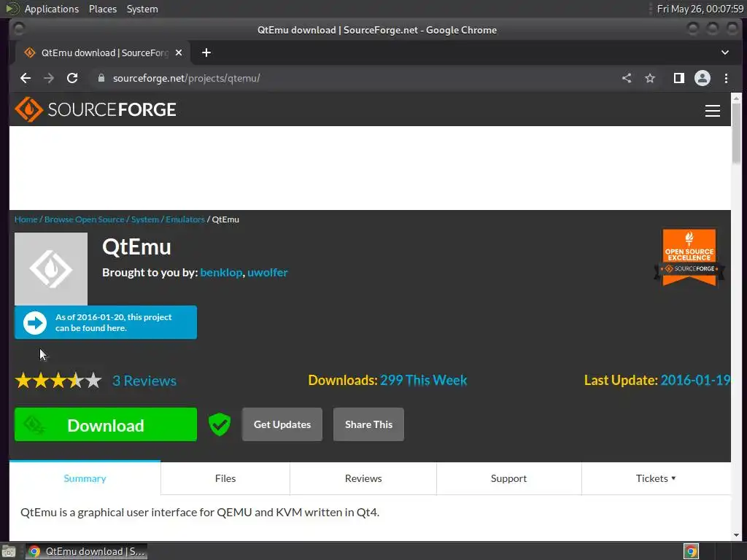Screen dimensions: 747x560
Task: Open the Chrome side panel icon
Action: [x=679, y=78]
